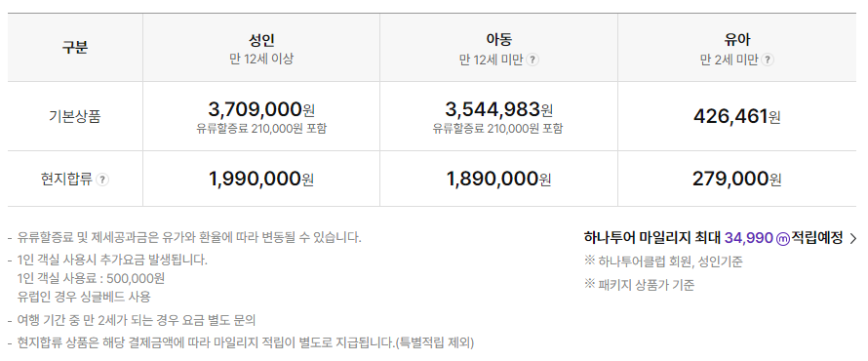The width and height of the screenshot is (868, 361).
Task: Show the 현지합류 help tooltip icon
Action: pos(102,180)
